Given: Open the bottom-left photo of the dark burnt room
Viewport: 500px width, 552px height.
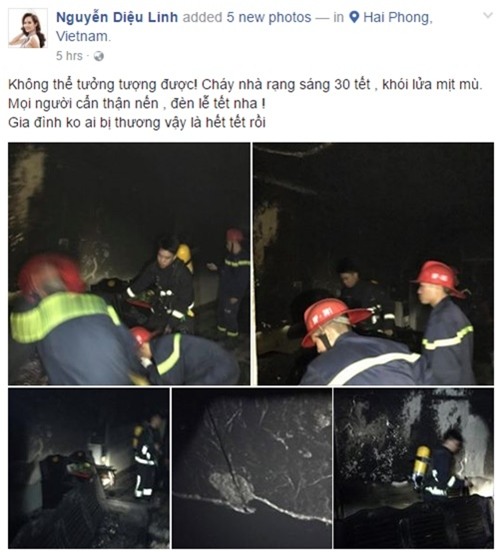Looking at the screenshot, I should (x=89, y=468).
